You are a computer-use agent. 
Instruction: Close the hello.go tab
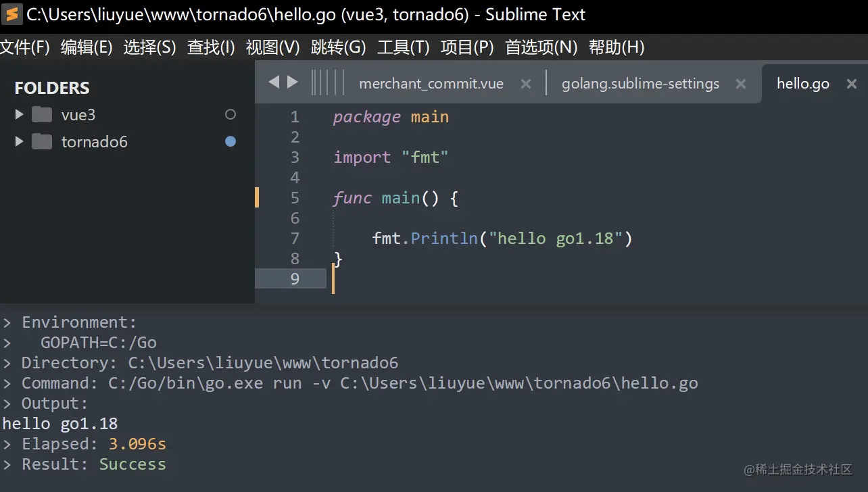[x=852, y=84]
